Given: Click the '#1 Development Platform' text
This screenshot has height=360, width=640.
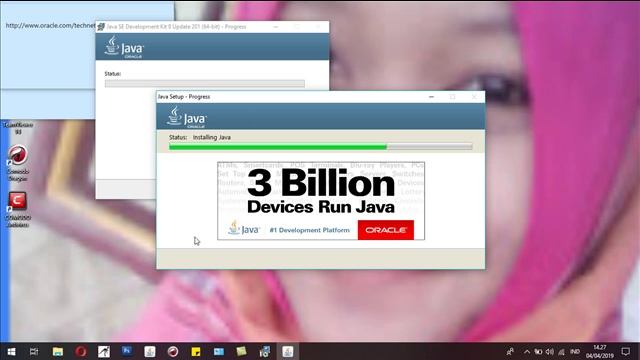Looking at the screenshot, I should click(x=309, y=230).
